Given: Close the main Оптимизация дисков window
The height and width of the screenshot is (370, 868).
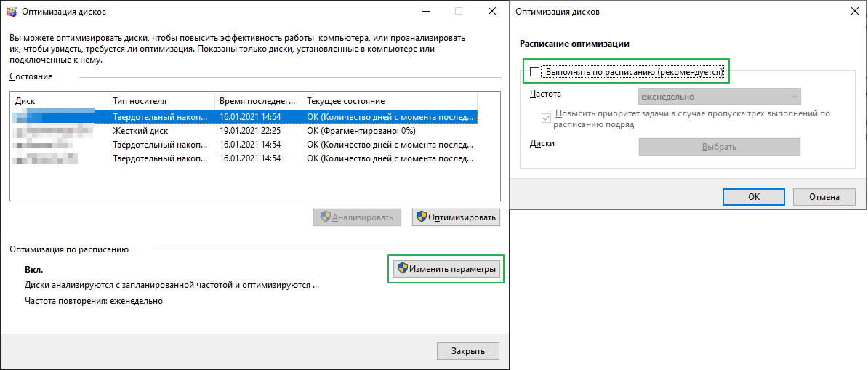Looking at the screenshot, I should click(491, 11).
